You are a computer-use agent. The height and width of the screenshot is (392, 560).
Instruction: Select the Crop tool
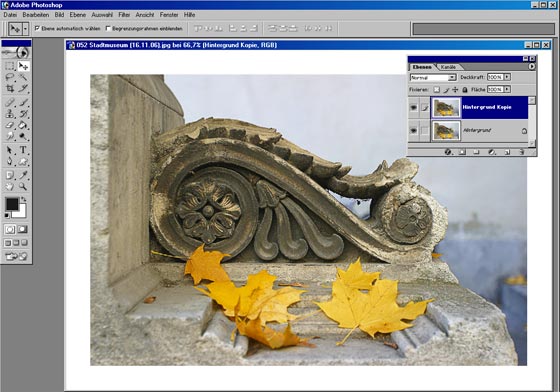pos(10,88)
